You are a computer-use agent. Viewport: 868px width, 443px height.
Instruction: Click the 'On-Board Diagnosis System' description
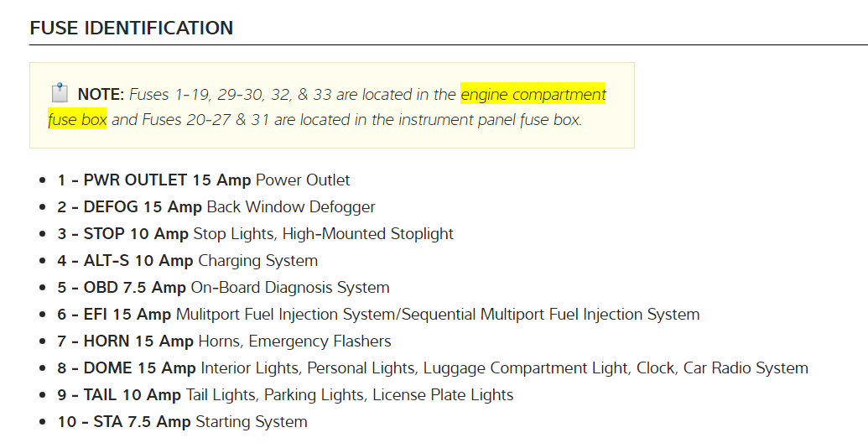point(290,287)
